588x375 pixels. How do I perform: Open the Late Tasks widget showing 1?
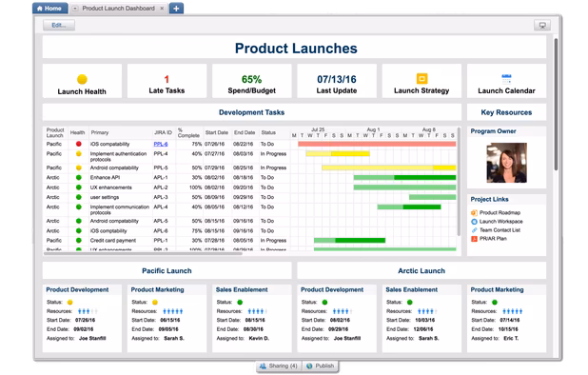[167, 80]
